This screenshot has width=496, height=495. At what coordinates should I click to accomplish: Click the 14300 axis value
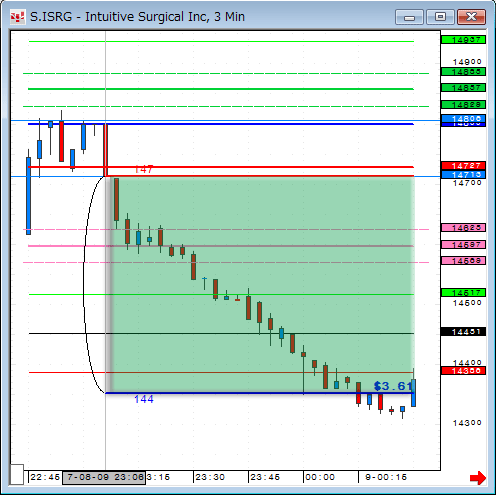tap(467, 423)
